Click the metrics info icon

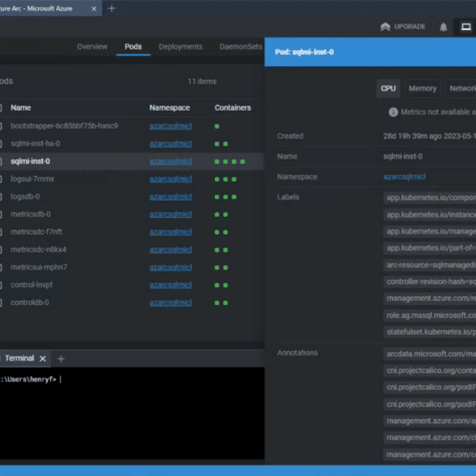pyautogui.click(x=393, y=112)
